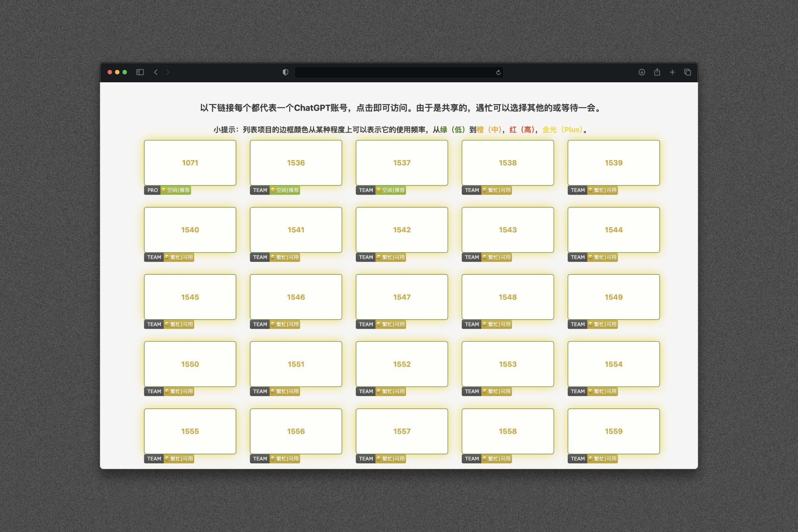Open account 1559 in the last row
798x532 pixels.
[x=613, y=431]
